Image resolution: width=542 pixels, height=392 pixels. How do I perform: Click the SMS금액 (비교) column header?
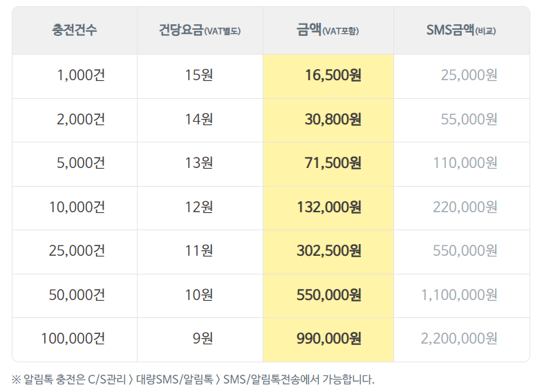point(461,30)
